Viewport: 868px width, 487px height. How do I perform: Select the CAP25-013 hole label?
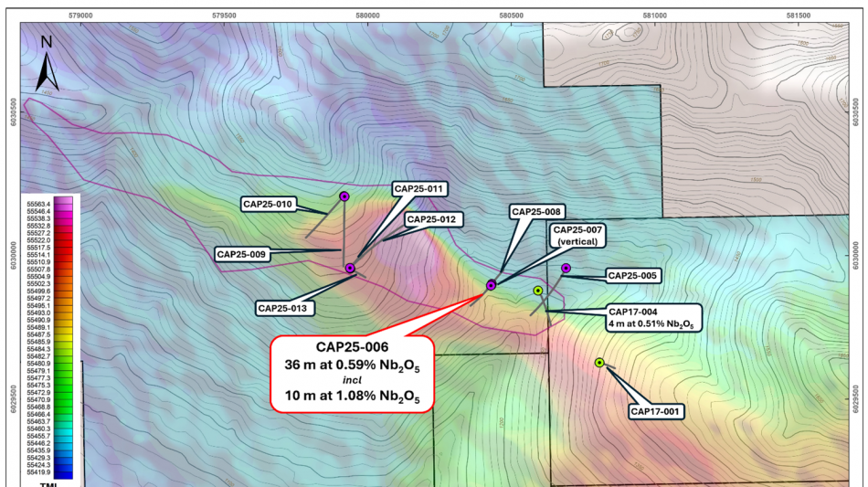(x=286, y=308)
